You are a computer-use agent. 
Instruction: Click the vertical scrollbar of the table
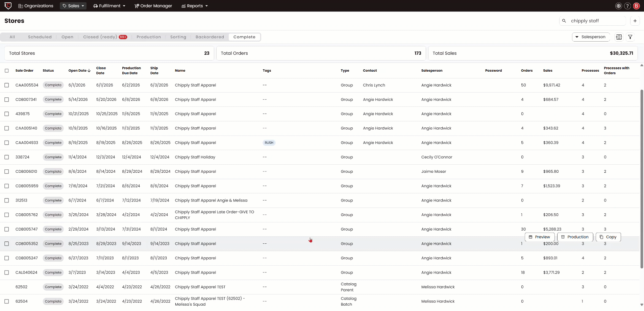pyautogui.click(x=642, y=179)
